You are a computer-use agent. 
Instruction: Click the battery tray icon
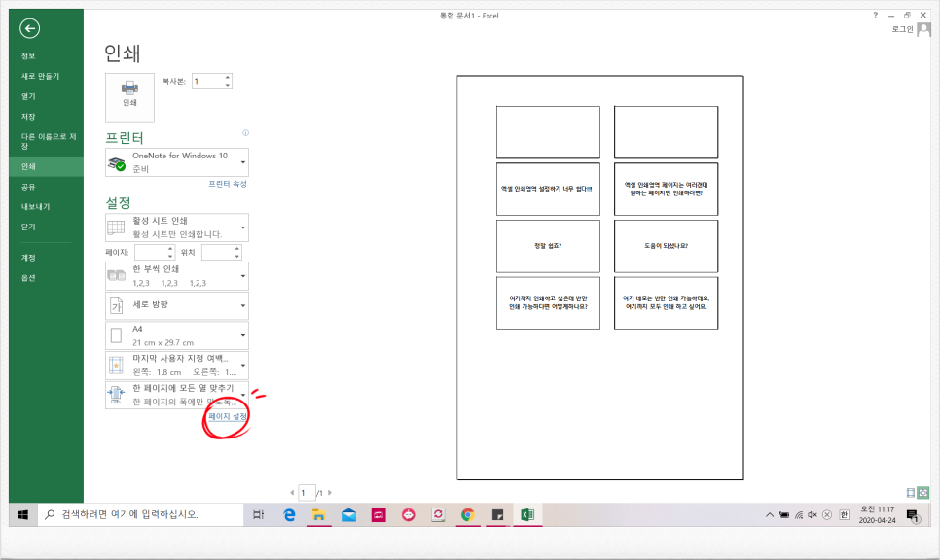784,514
